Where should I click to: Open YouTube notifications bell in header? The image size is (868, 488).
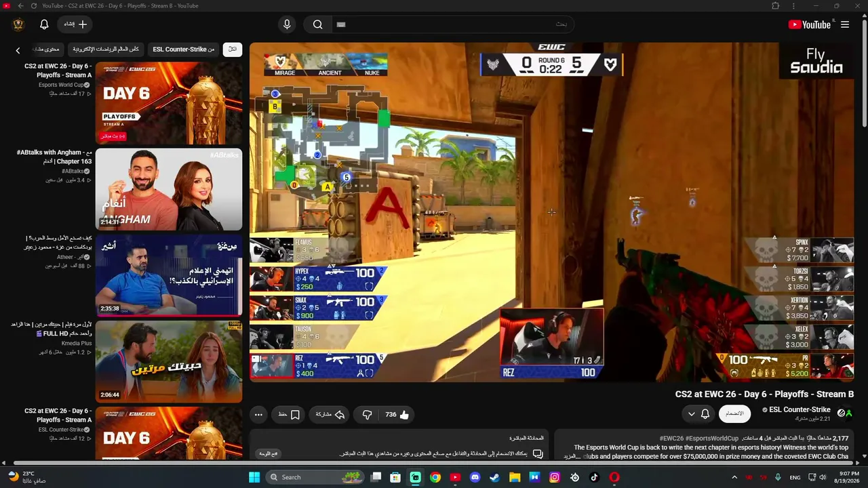(44, 24)
